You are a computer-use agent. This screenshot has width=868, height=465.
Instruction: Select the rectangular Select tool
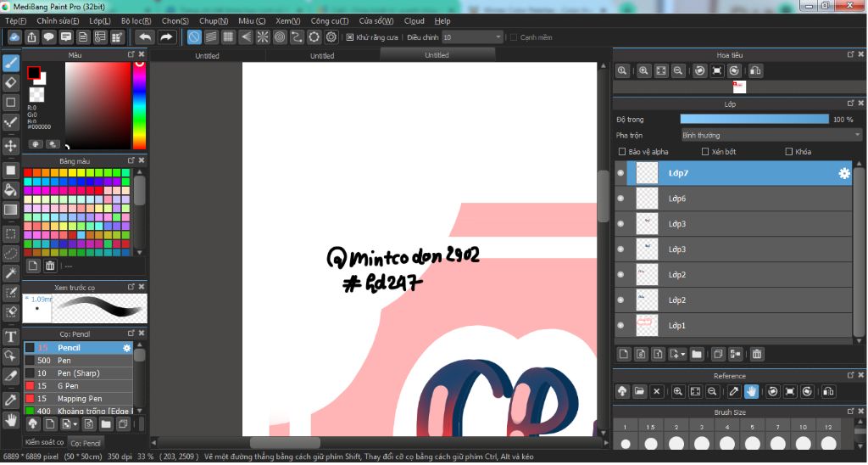tap(10, 234)
